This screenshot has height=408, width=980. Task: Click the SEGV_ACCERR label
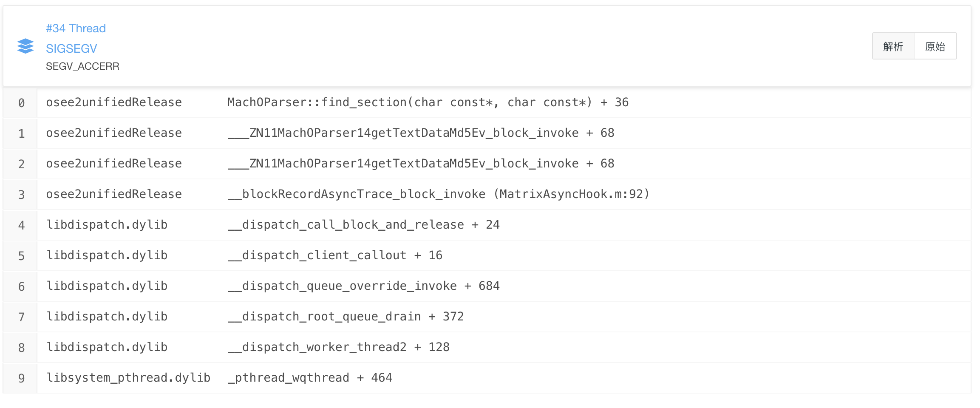pos(82,66)
